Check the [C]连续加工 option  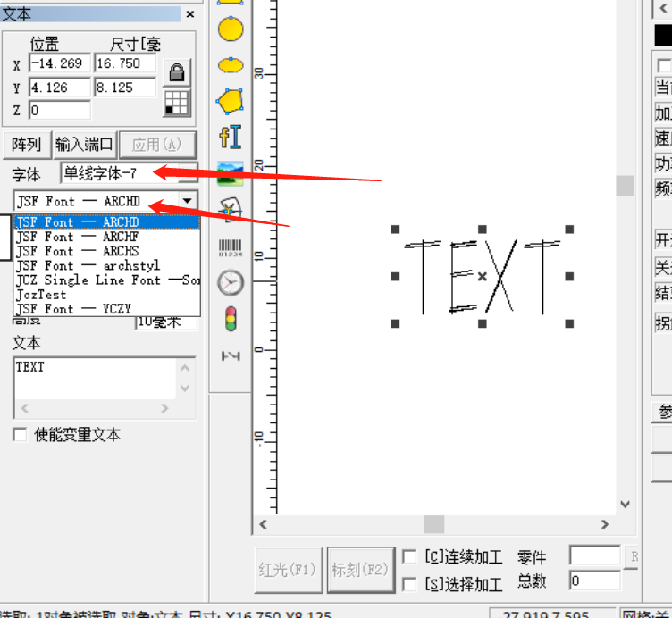click(x=409, y=556)
